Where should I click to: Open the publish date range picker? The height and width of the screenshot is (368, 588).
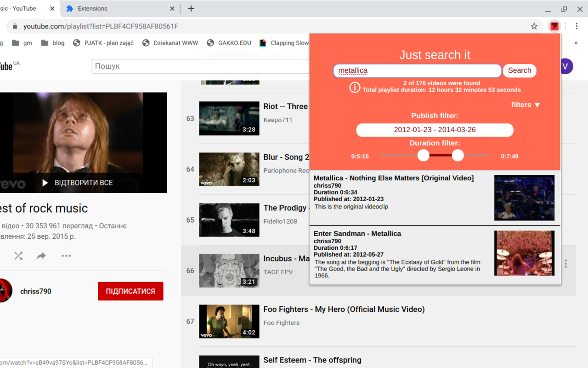tap(435, 130)
